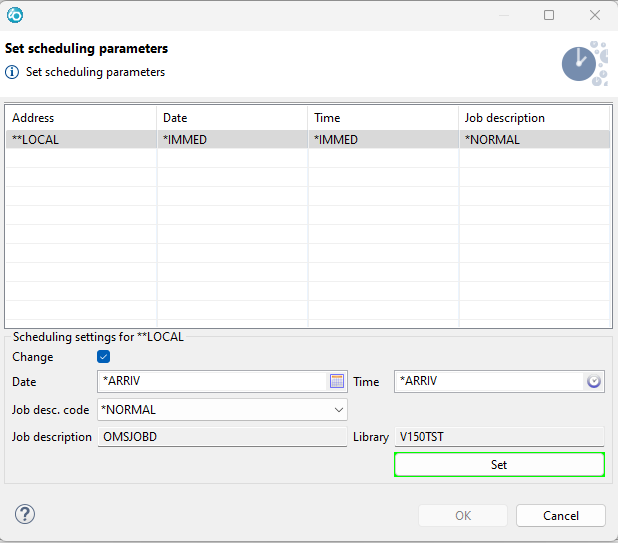Screen dimensions: 618x543
Task: Sort by the Date column header
Action: (x=231, y=118)
